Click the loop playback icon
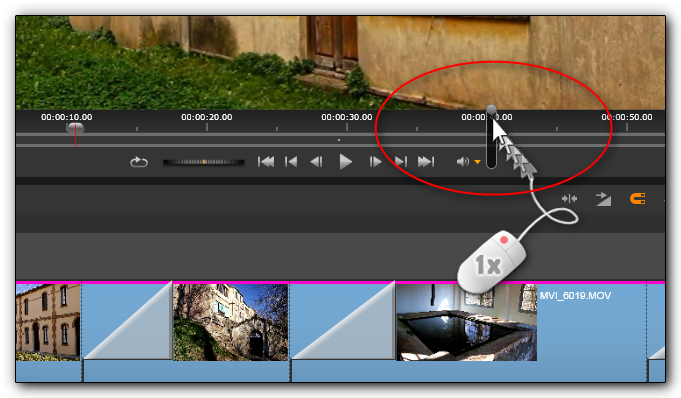681x398 pixels. pyautogui.click(x=139, y=162)
